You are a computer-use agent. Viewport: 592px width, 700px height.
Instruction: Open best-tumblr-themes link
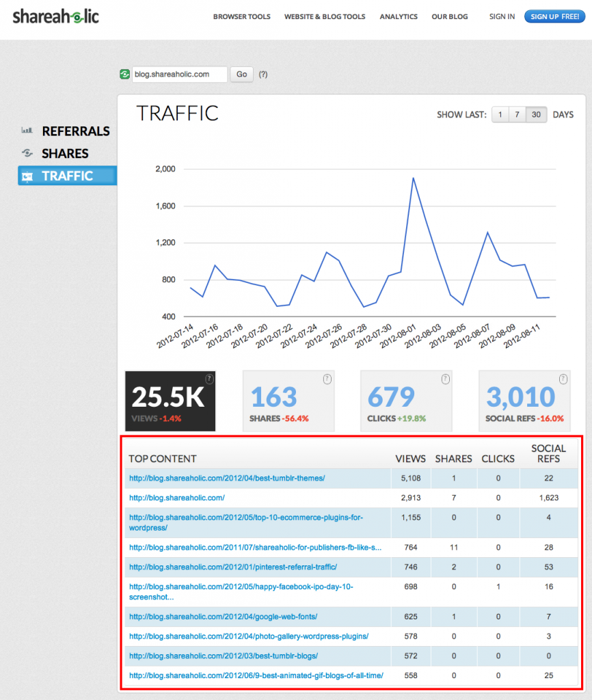click(x=227, y=478)
